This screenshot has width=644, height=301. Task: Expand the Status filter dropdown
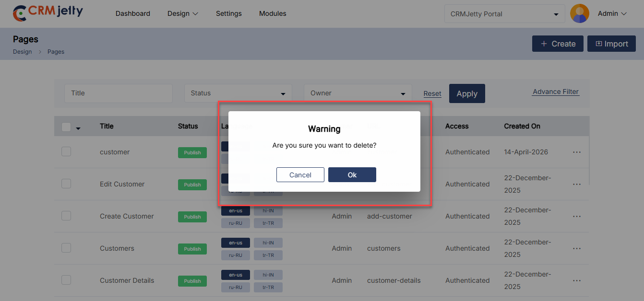click(x=238, y=93)
